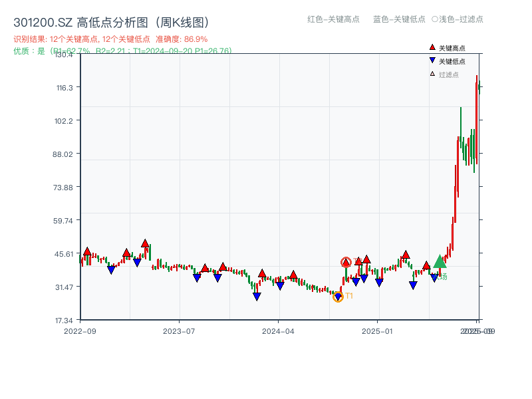Click the white 过滤点 triangle in legend
Viewport: 532px width, 399px height.
[432, 74]
